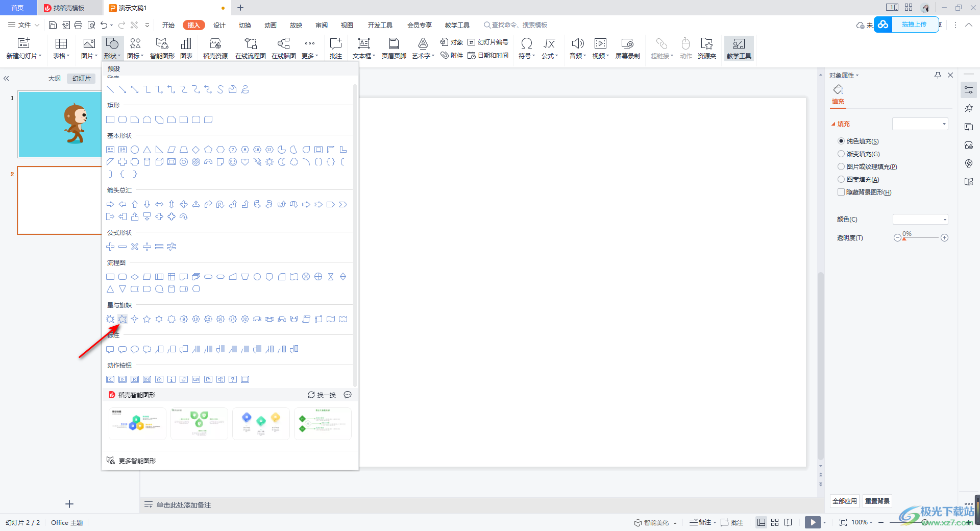Collapse the Fill section expander
The image size is (980, 531).
[834, 124]
